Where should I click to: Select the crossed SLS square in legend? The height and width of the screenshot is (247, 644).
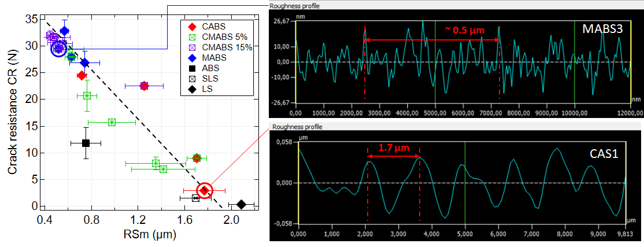tap(191, 79)
